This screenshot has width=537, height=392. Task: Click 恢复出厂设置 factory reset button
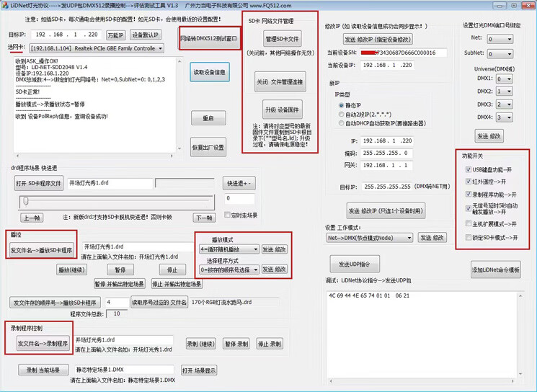coord(208,148)
